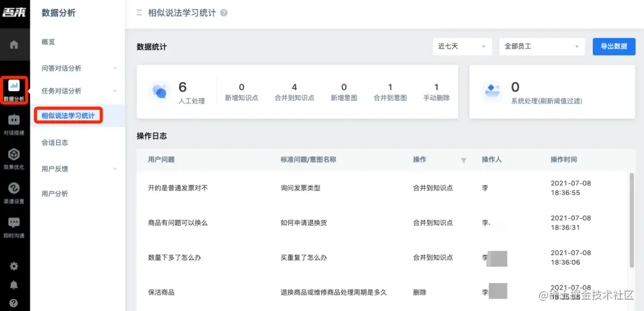Viewport: 644px width, 311px height.
Task: Click timestamp 2021-07-08 18:36:55
Action: tap(571, 188)
